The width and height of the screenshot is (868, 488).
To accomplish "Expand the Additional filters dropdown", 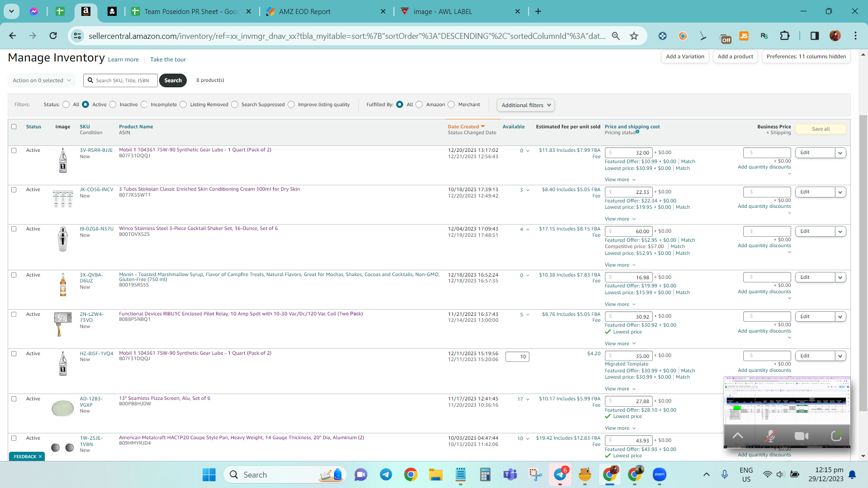I will click(x=526, y=105).
